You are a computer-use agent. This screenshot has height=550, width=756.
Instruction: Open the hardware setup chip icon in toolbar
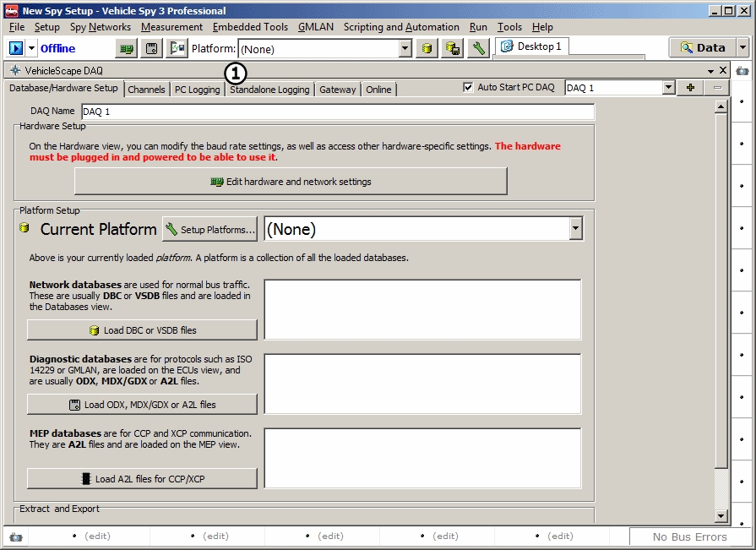pyautogui.click(x=127, y=48)
